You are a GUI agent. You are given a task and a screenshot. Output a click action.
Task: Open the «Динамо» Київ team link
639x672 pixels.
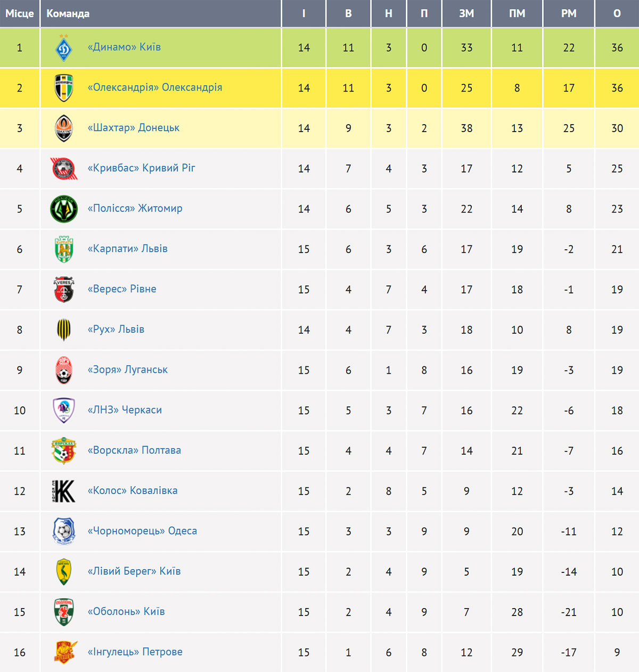tap(124, 47)
